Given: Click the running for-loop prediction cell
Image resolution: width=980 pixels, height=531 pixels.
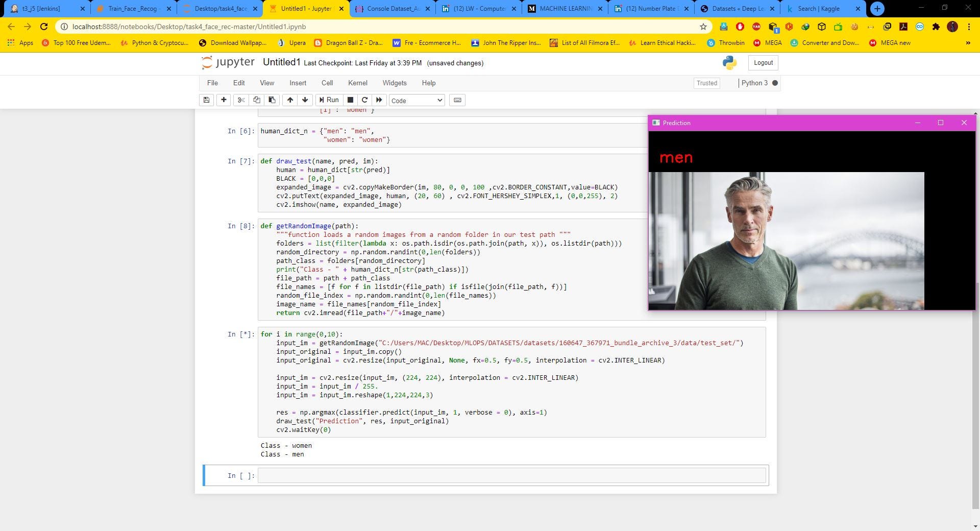Looking at the screenshot, I should point(511,382).
